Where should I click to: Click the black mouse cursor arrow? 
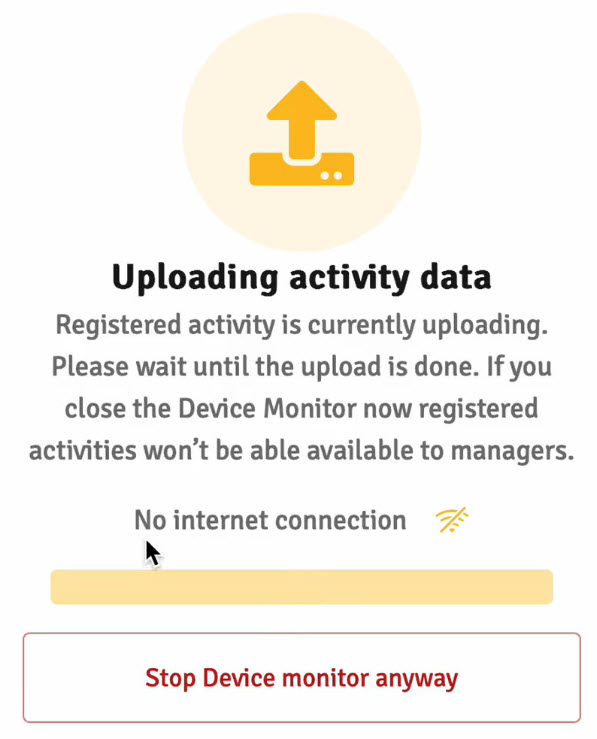153,554
